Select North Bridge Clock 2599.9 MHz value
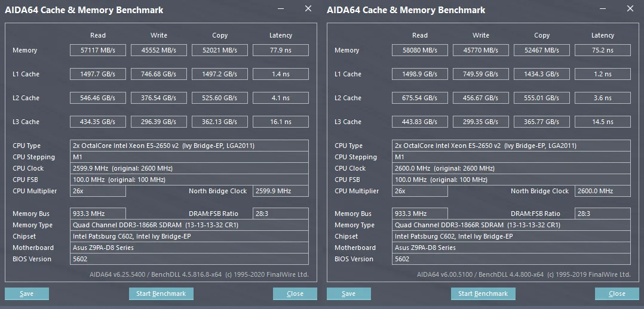This screenshot has width=644, height=309. (281, 191)
